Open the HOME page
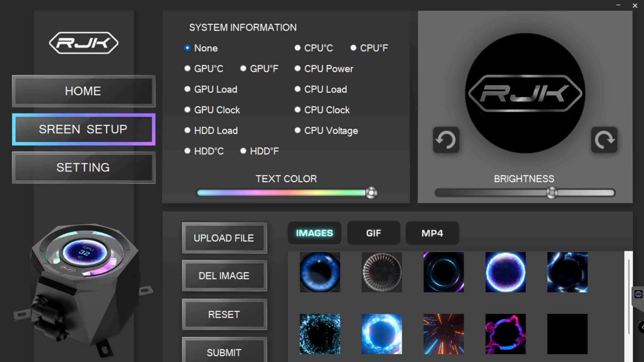 [84, 91]
